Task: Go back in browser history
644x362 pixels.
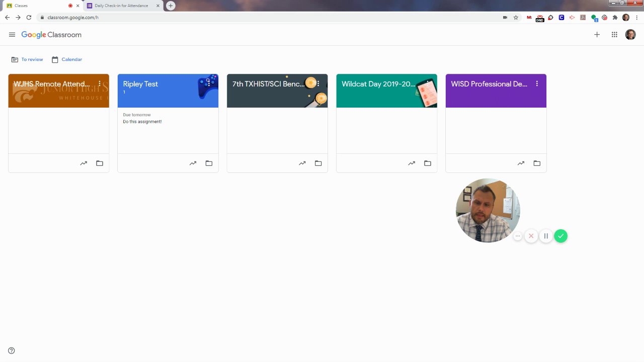Action: tap(7, 17)
